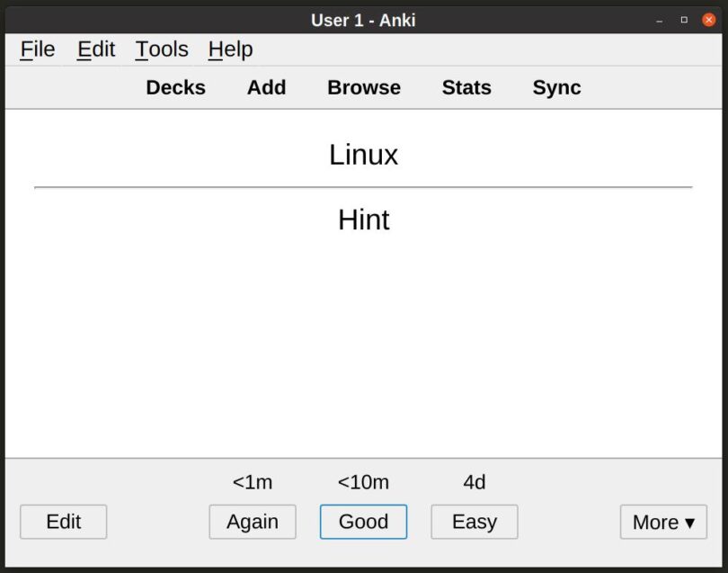This screenshot has width=728, height=573.
Task: Open the Edit menu
Action: 95,49
